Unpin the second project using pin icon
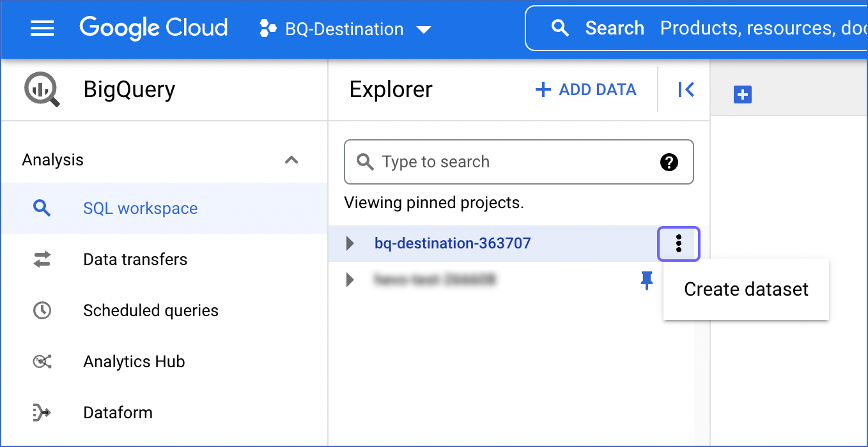 pos(647,280)
